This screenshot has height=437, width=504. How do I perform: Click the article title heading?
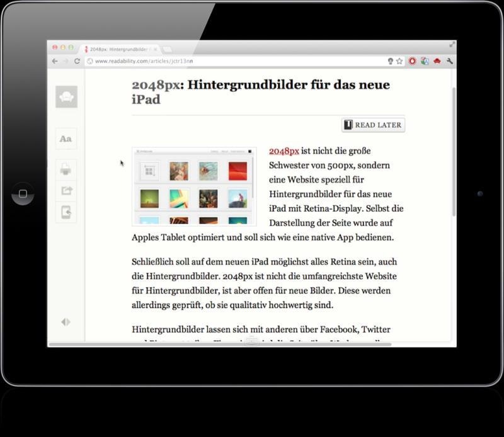click(261, 92)
